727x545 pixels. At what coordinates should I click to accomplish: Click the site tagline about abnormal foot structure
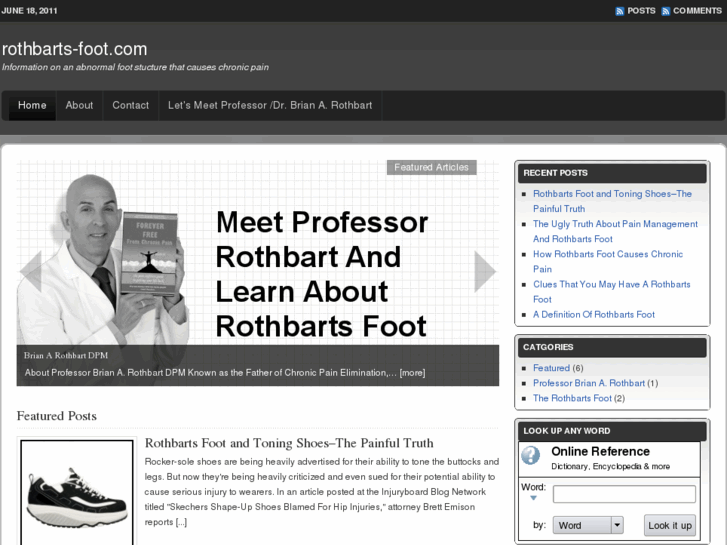point(135,67)
